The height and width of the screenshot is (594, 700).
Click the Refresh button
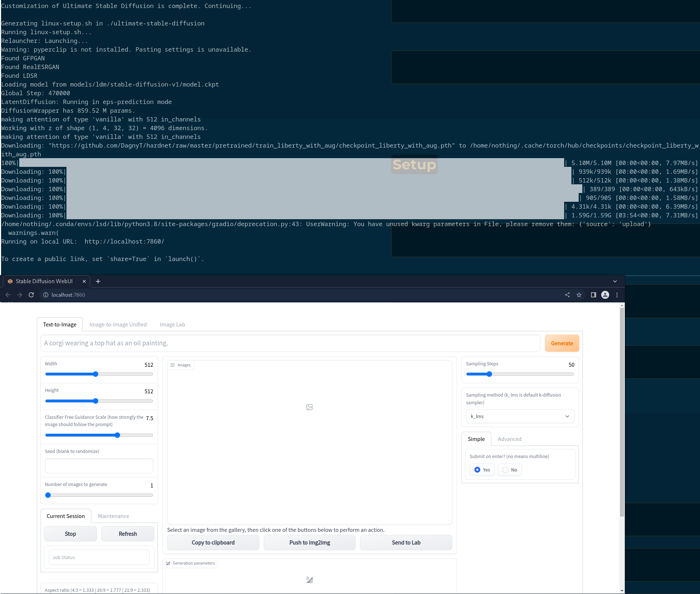128,534
